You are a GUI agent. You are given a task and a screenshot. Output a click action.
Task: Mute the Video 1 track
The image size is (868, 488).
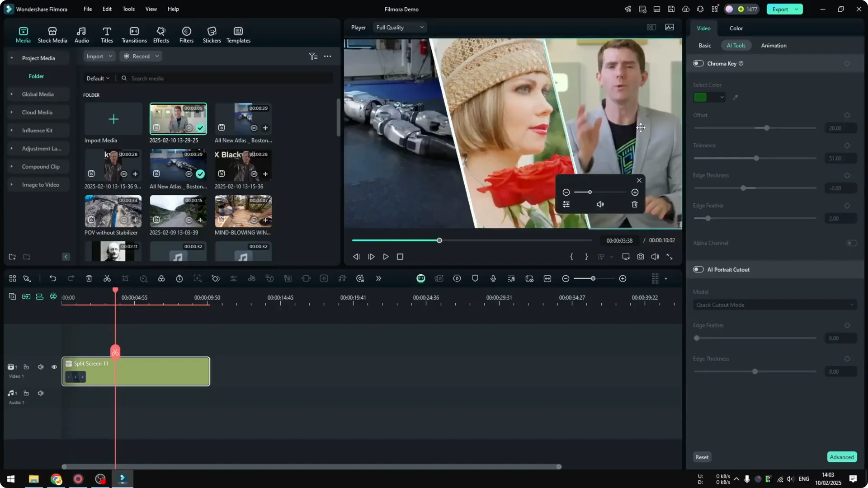41,367
